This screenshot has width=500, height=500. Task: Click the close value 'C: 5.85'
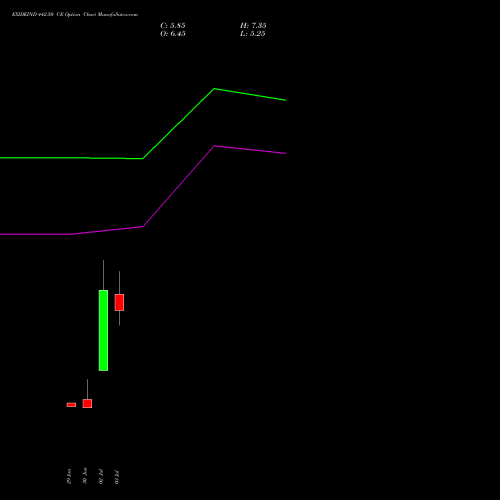pyautogui.click(x=173, y=26)
